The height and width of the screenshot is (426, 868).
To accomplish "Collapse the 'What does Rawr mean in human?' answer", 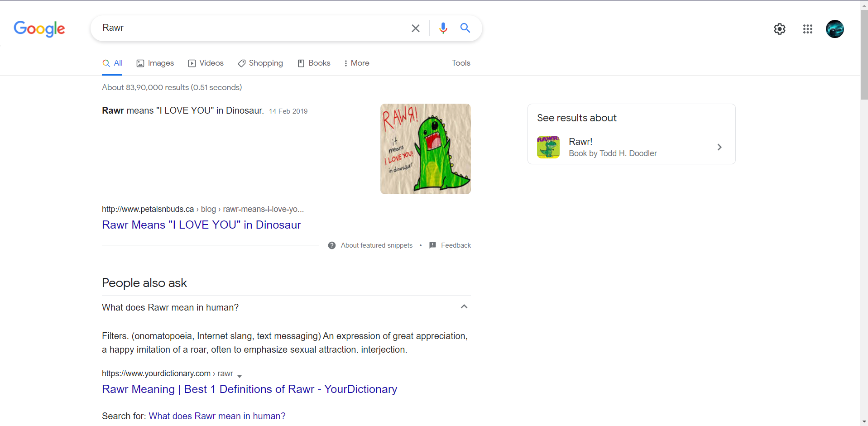I will (x=463, y=306).
